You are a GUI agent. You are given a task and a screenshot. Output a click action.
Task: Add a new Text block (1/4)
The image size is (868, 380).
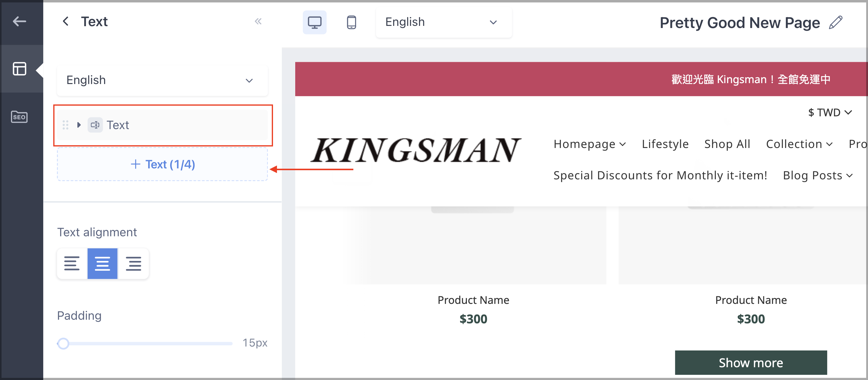(163, 164)
